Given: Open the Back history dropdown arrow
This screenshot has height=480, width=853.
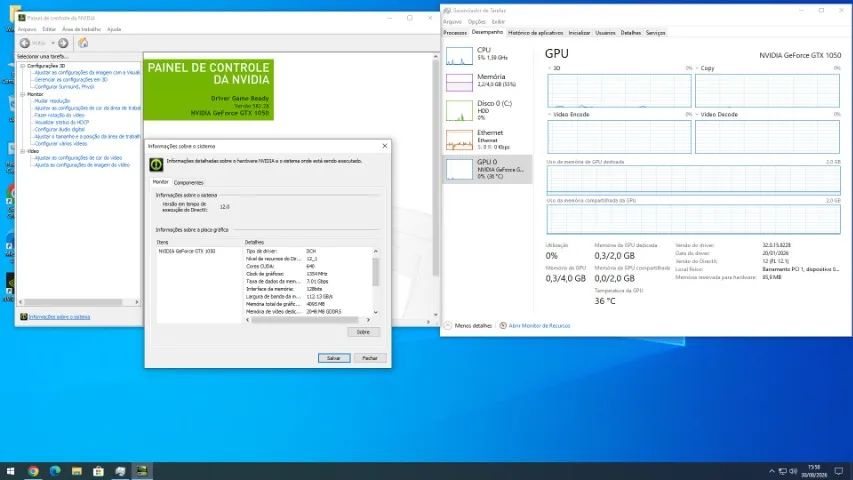Looking at the screenshot, I should click(53, 43).
